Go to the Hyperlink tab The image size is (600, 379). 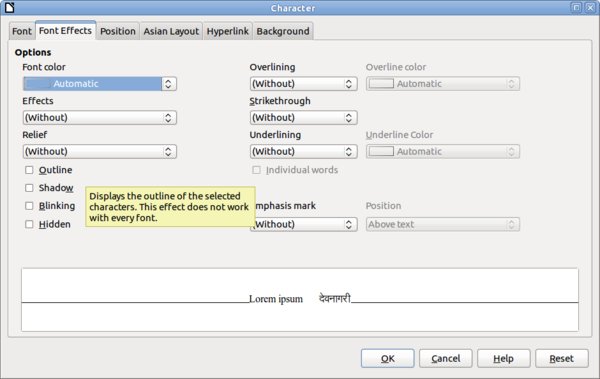click(x=228, y=31)
